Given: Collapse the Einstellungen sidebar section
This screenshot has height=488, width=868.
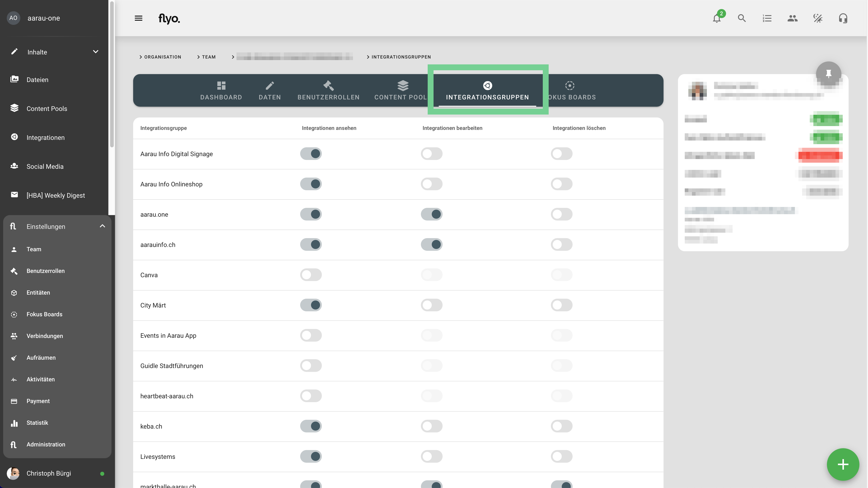Looking at the screenshot, I should point(102,226).
